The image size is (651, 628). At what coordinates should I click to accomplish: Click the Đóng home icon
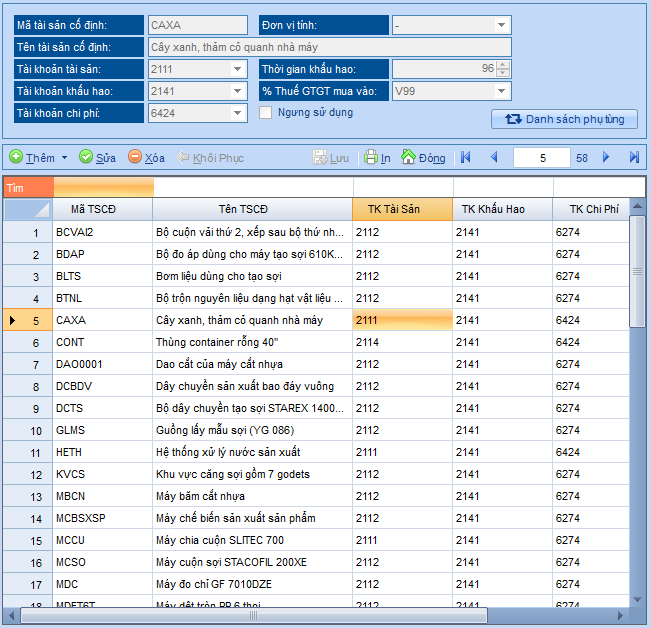[408, 157]
